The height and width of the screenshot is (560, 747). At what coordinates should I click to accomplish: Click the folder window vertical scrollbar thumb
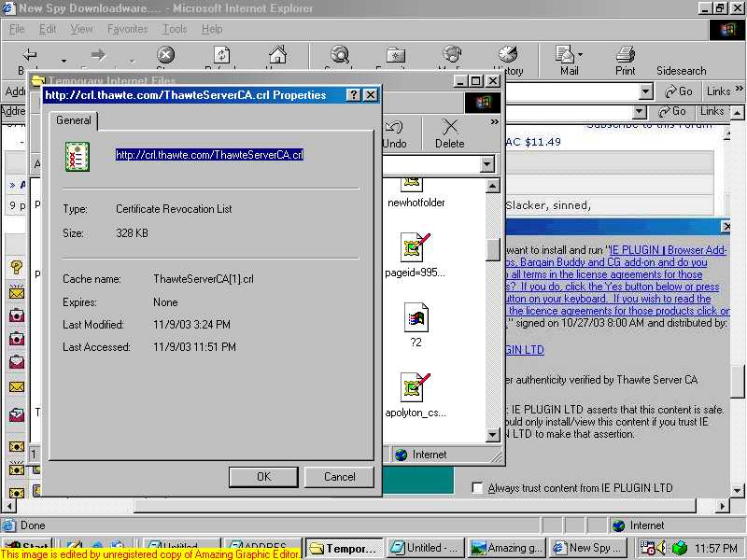click(493, 249)
